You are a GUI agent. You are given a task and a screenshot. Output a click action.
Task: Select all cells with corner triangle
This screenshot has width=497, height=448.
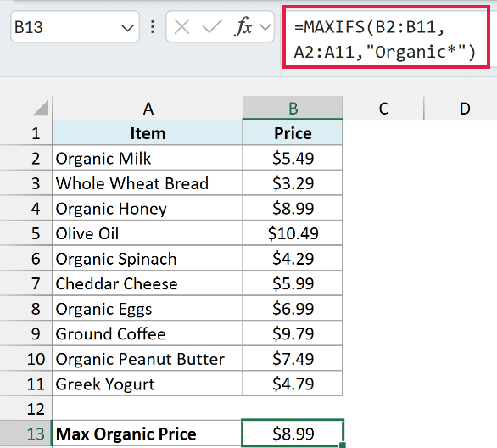pos(41,108)
